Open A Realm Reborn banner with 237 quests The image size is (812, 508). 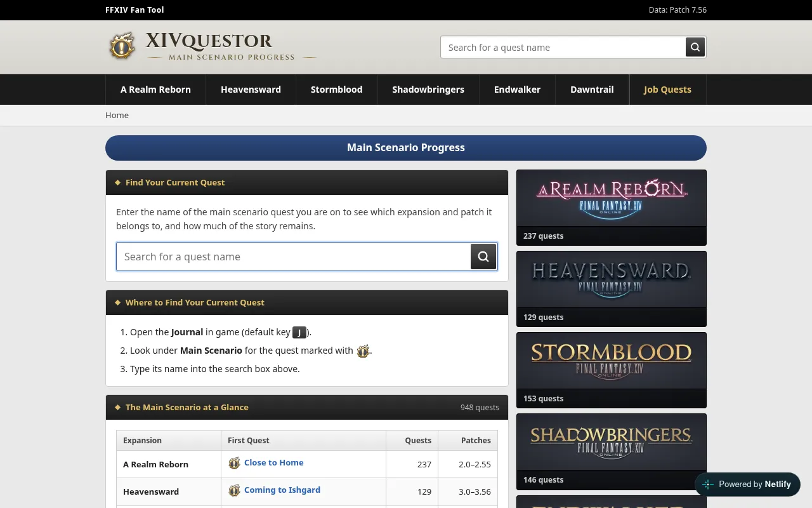tap(612, 208)
